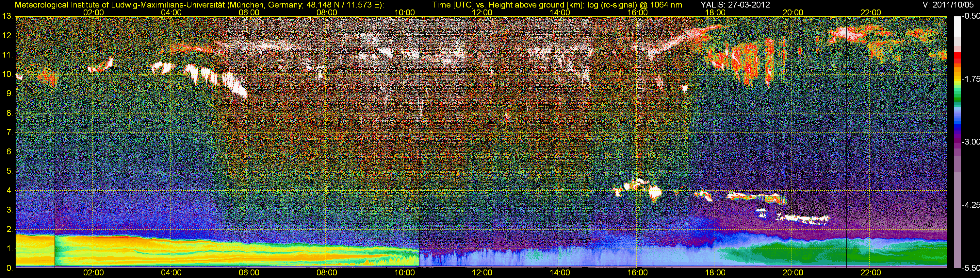This screenshot has height=278, width=980.
Task: Click the '0.' height axis label
Action: 9,268
